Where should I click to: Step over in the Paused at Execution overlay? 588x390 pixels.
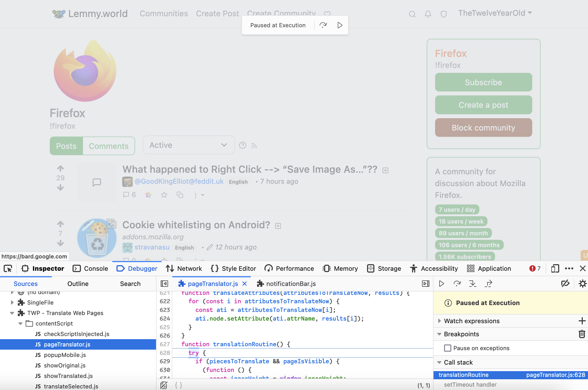tap(323, 25)
